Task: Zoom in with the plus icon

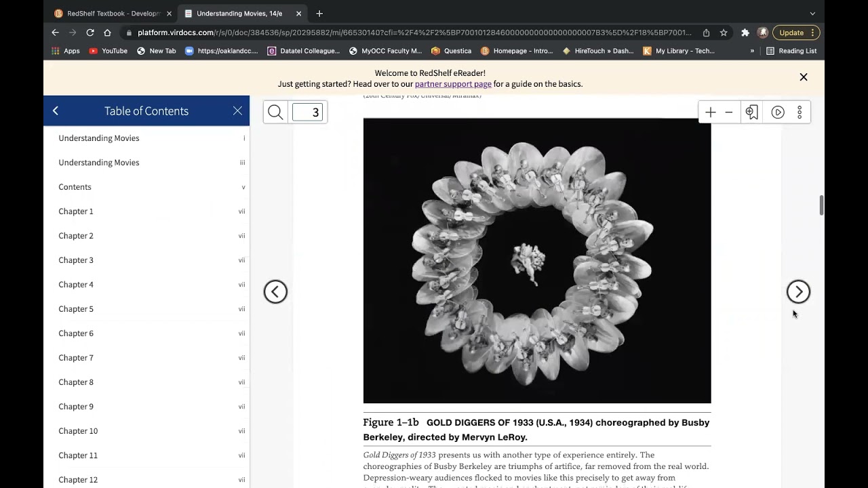Action: click(x=710, y=113)
